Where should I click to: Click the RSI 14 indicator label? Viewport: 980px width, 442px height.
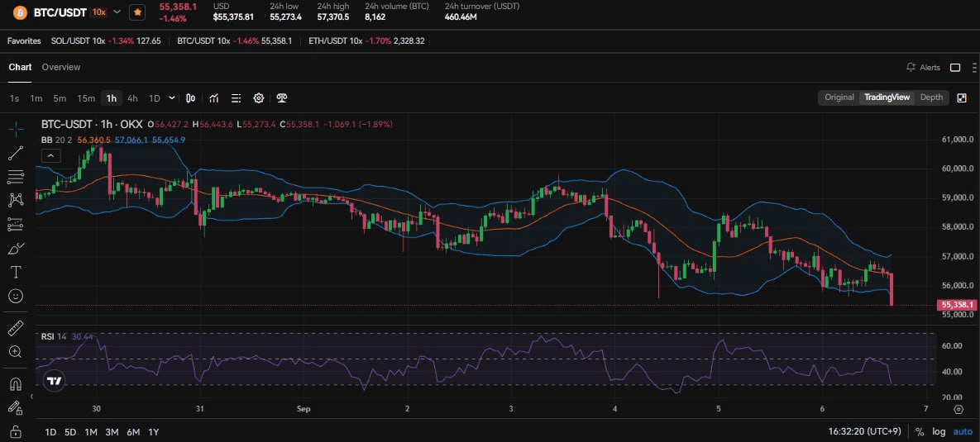(54, 336)
